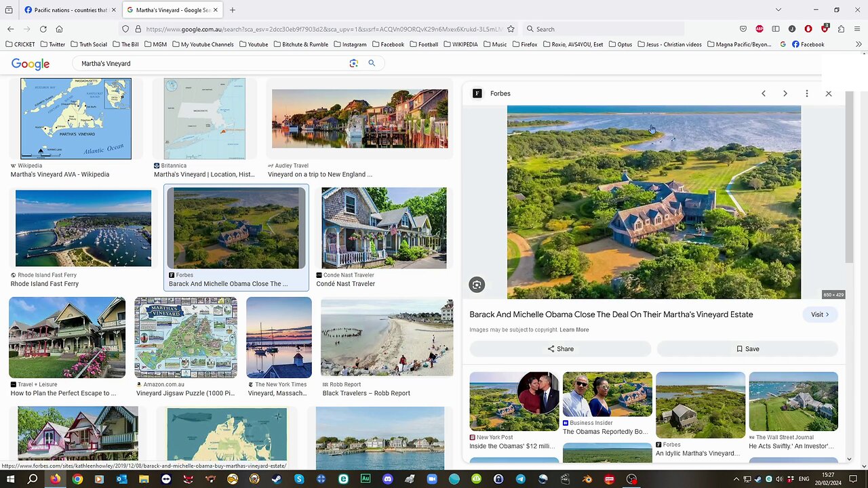Open Telegram from the taskbar

click(x=521, y=479)
